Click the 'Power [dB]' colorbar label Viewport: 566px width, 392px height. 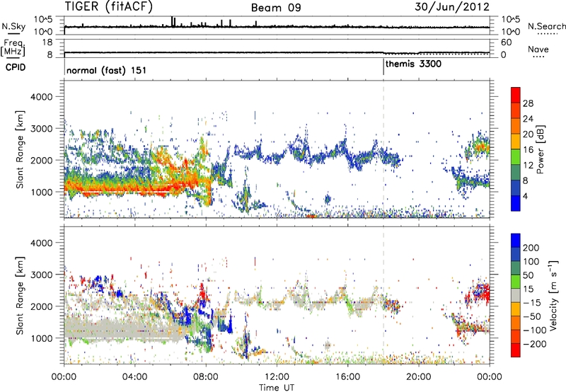[x=540, y=149]
